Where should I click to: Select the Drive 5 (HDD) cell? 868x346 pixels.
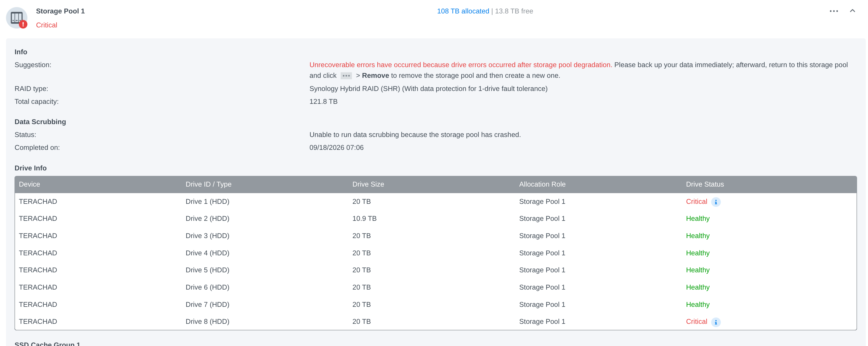tap(207, 270)
